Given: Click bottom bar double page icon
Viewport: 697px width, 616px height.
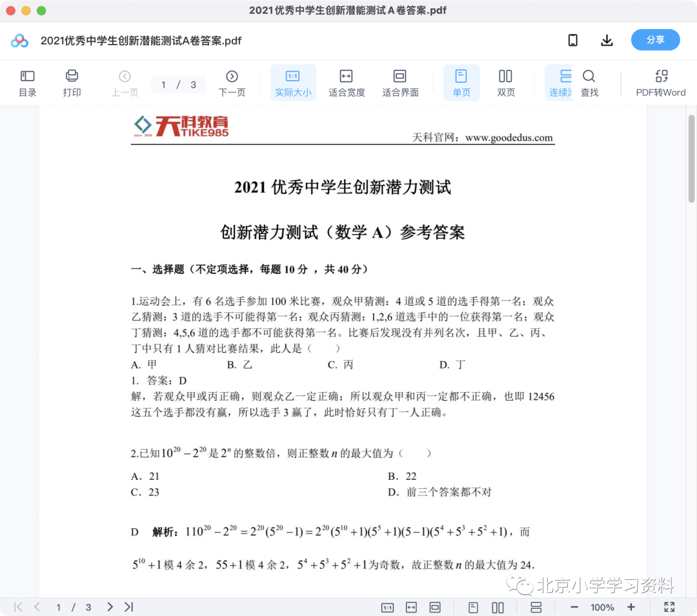Looking at the screenshot, I should coord(498,607).
